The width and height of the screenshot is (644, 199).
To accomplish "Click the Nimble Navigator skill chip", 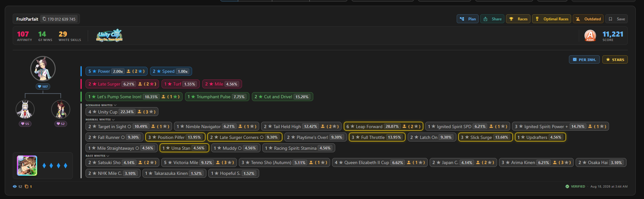I will pyautogui.click(x=216, y=127).
